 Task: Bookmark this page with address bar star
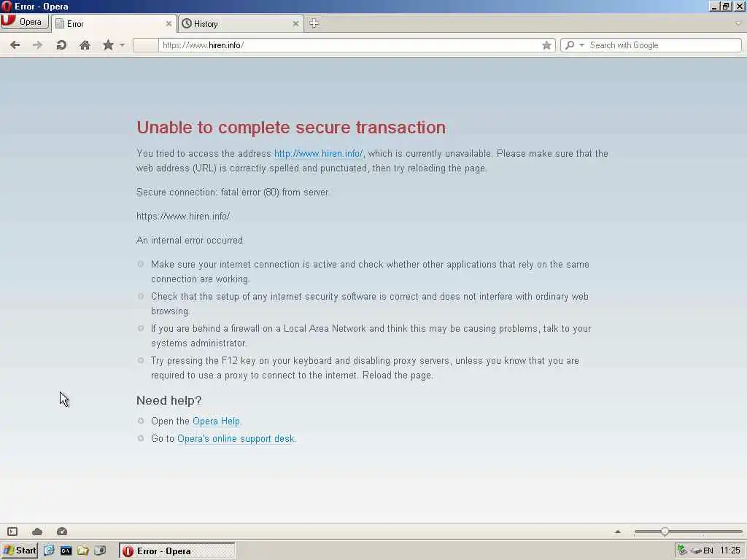[x=546, y=45]
